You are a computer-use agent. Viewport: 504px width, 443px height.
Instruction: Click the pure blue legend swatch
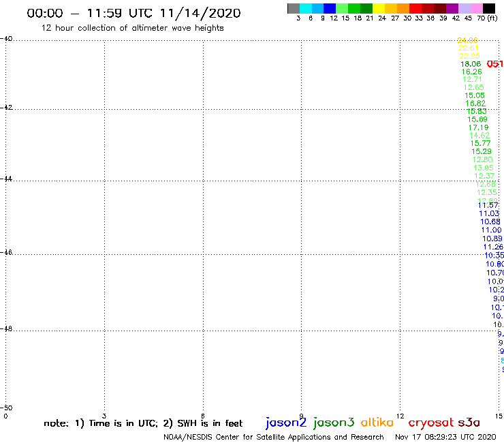click(x=330, y=8)
